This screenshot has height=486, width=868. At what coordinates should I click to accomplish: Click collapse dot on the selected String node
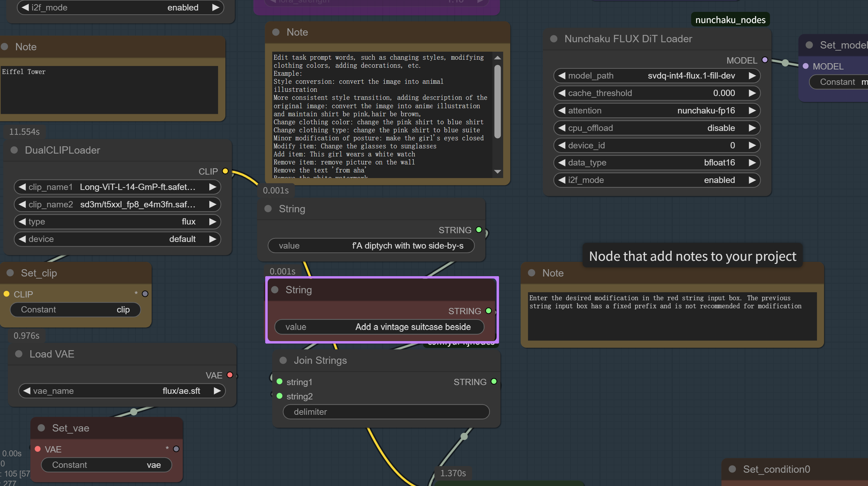tap(275, 290)
